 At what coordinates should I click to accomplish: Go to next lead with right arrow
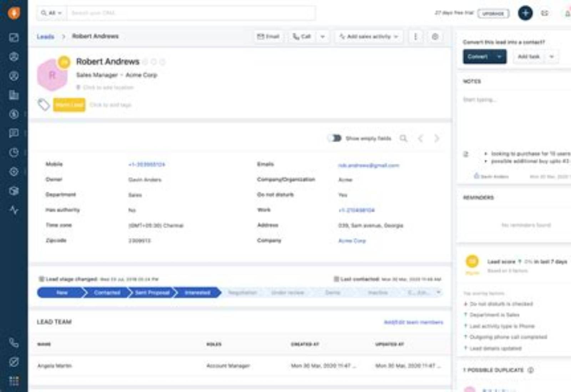pyautogui.click(x=436, y=138)
